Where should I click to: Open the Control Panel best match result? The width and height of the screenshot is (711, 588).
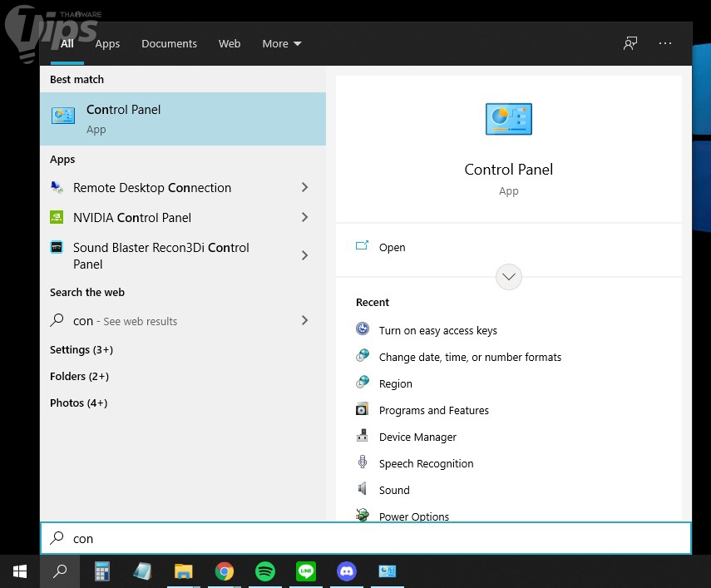(183, 119)
